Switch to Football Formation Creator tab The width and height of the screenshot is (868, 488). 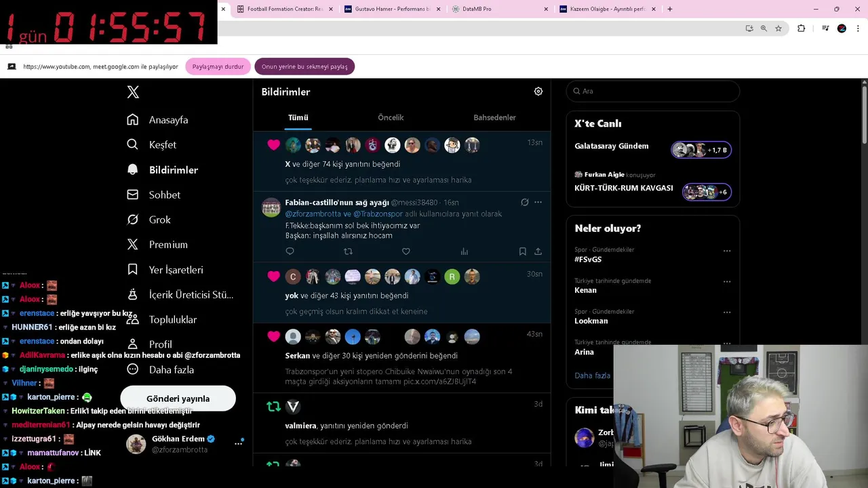(283, 9)
